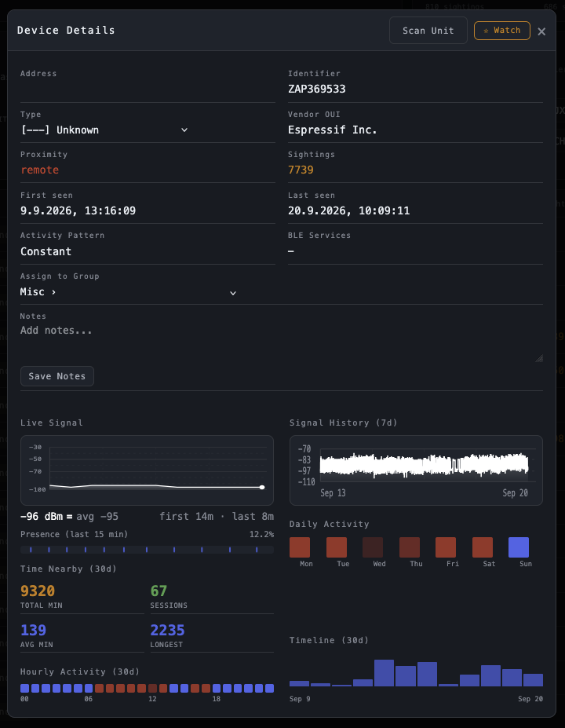The height and width of the screenshot is (728, 565).
Task: Click the 139 avg min value
Action: [x=34, y=630]
